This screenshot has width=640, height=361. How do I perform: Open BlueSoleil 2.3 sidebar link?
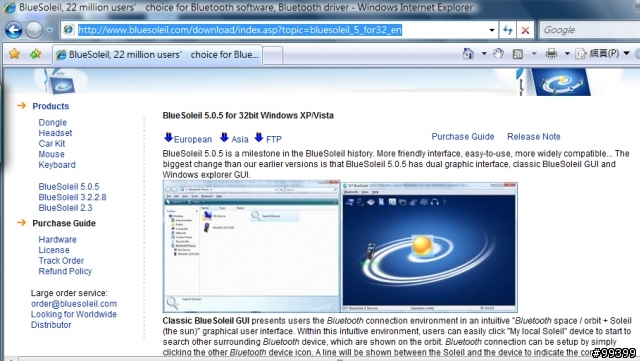coord(65,208)
